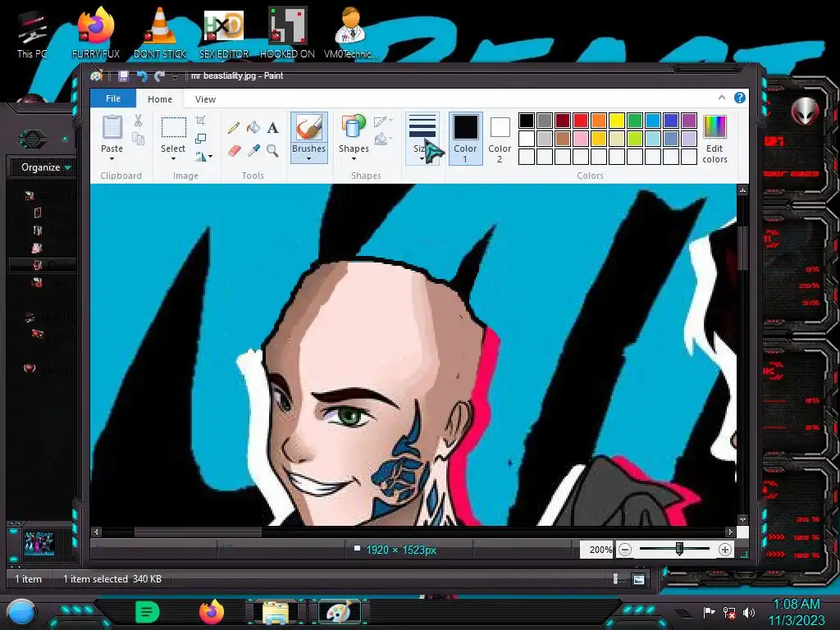Image resolution: width=840 pixels, height=630 pixels.
Task: Select Color 1 foreground button
Action: [465, 138]
